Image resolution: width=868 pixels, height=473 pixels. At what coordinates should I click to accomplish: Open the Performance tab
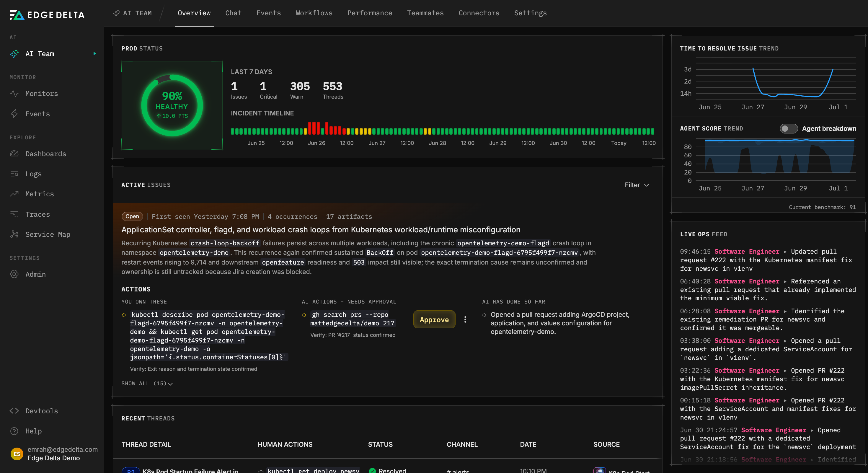click(x=370, y=13)
